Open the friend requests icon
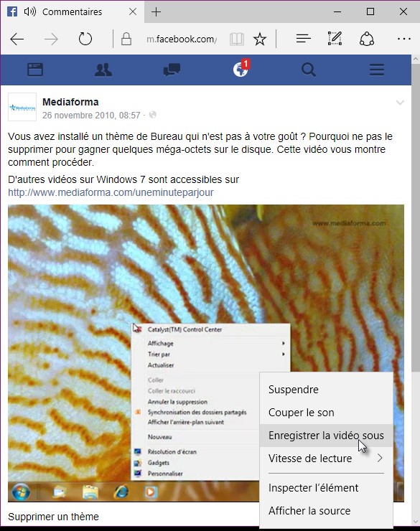Viewport: 420px width, 531px height. [x=103, y=70]
